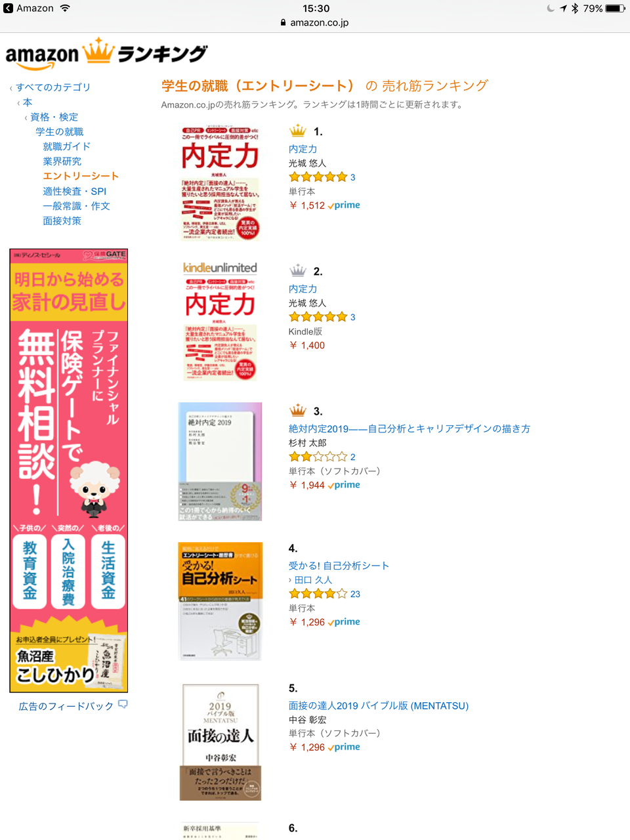Go up to the 本 category
This screenshot has height=840, width=630.
28,102
